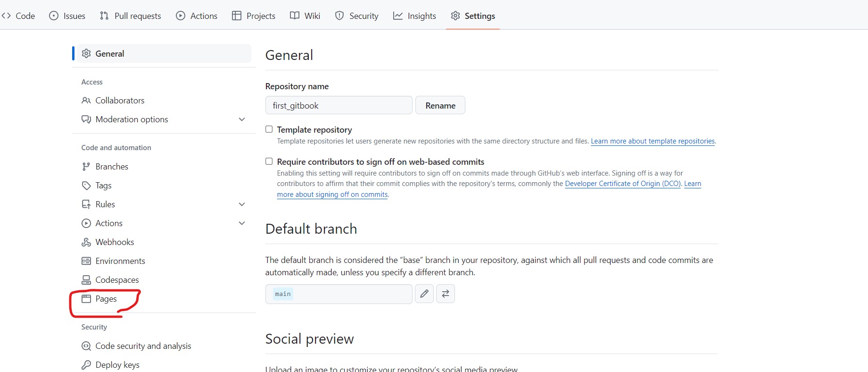The width and height of the screenshot is (868, 372).
Task: Click the Actions play icon in sidebar
Action: point(86,223)
